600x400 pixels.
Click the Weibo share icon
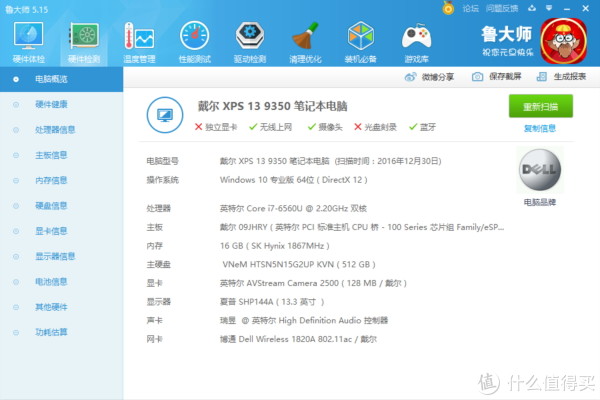410,77
